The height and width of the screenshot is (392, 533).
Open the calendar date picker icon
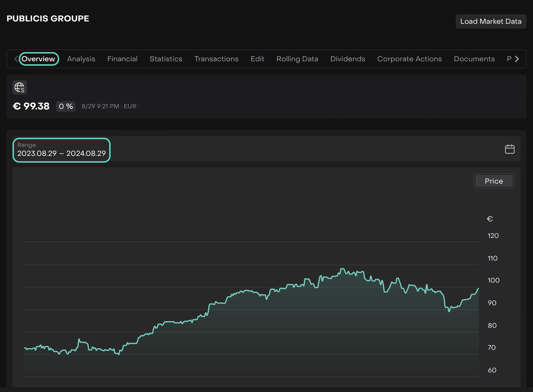pos(510,149)
